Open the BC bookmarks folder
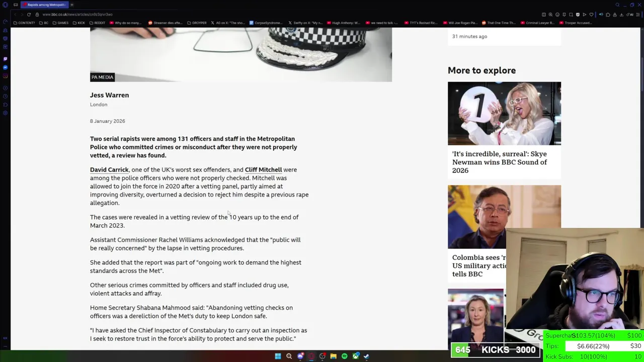 (44, 23)
